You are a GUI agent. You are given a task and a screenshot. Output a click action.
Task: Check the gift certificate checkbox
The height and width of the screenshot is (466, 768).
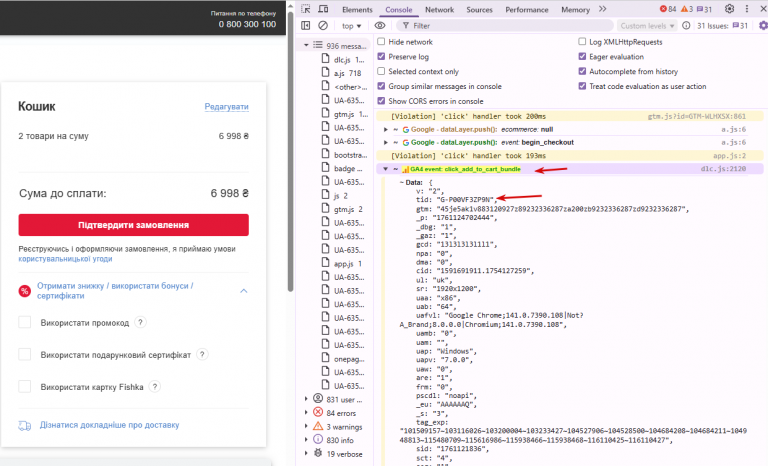tap(24, 354)
